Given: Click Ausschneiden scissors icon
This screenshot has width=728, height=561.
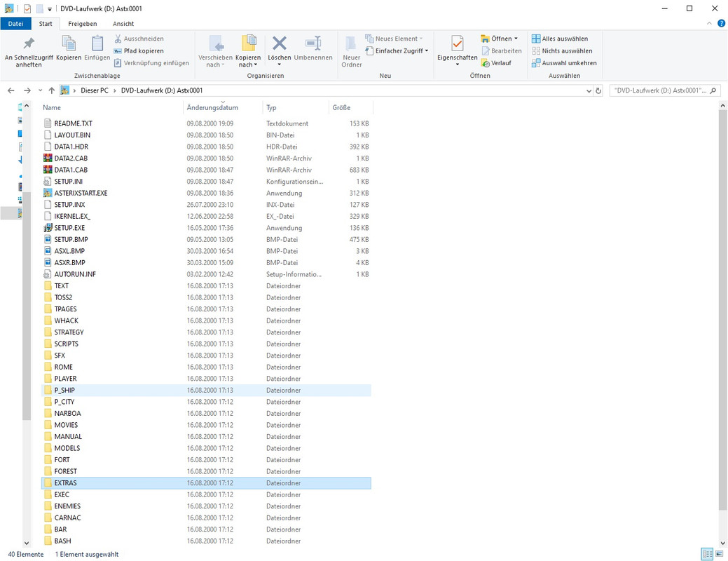Looking at the screenshot, I should point(118,39).
